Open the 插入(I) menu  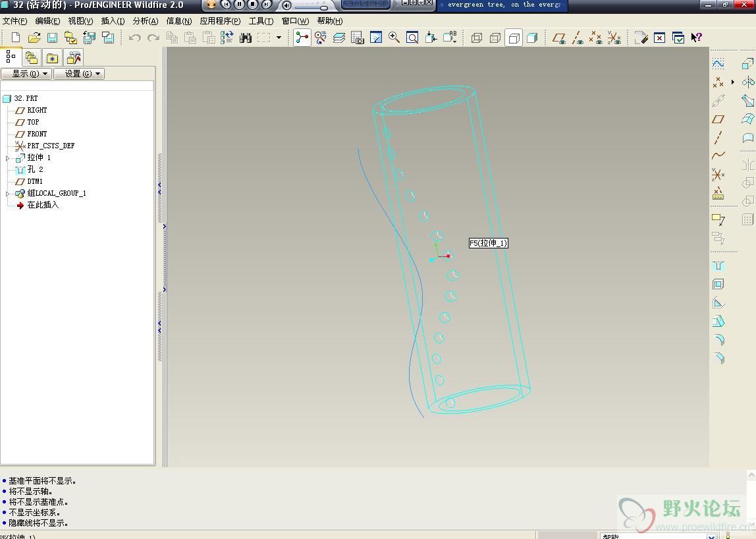113,20
